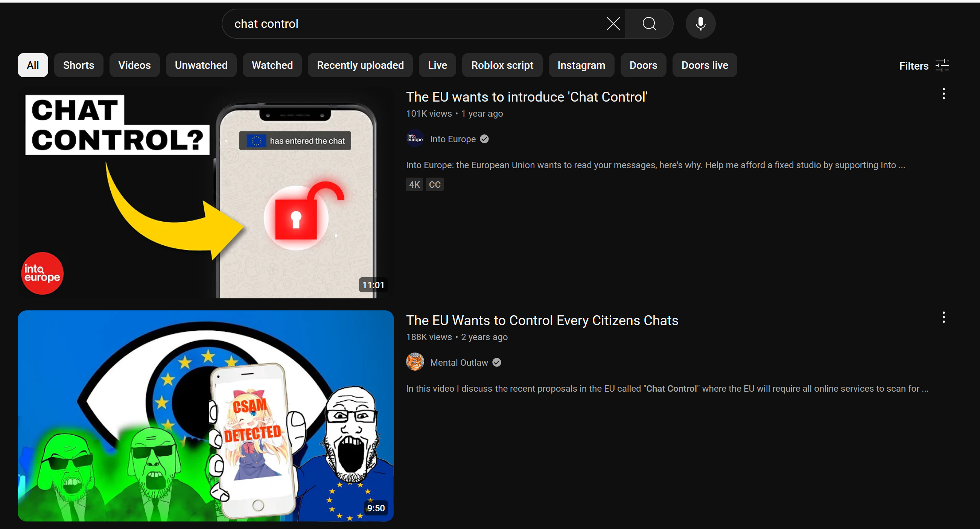Click the Into Europe channel avatar icon
The height and width of the screenshot is (529, 980).
coord(415,139)
